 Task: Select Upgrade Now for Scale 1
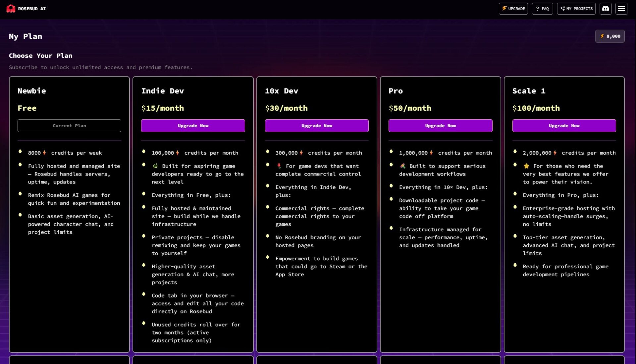564,126
